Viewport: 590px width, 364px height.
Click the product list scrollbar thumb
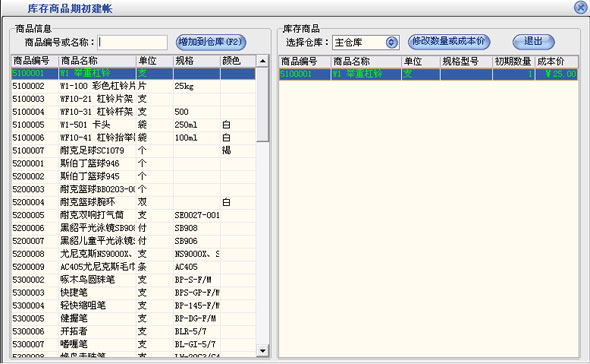pos(262,105)
